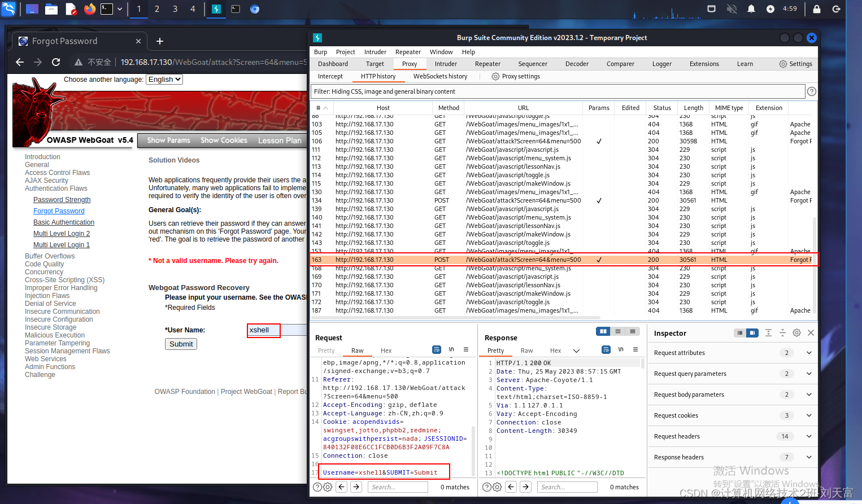Open the Burp menu
This screenshot has width=862, height=504.
pyautogui.click(x=320, y=52)
